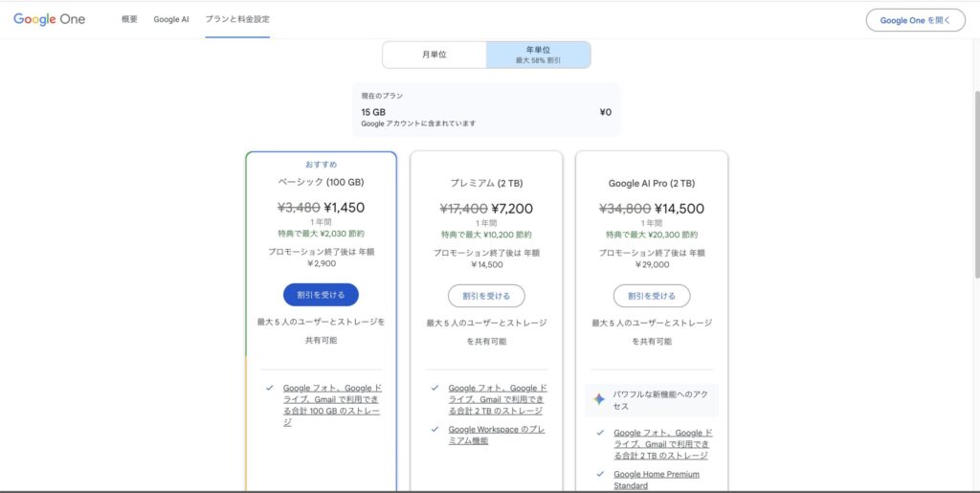Switch billing to 月単位 (monthly)

click(434, 55)
